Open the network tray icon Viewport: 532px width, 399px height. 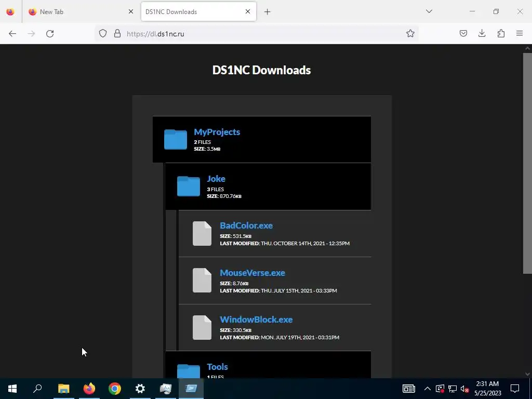tap(453, 389)
